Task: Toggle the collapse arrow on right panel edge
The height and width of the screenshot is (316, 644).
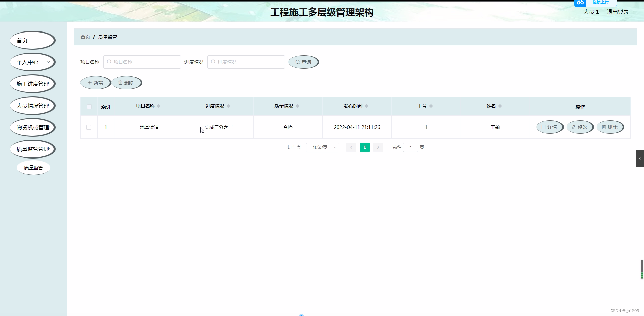Action: click(x=640, y=159)
